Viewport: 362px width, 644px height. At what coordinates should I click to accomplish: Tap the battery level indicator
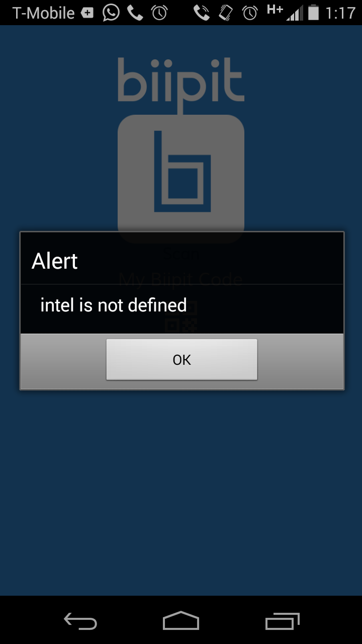pyautogui.click(x=314, y=13)
